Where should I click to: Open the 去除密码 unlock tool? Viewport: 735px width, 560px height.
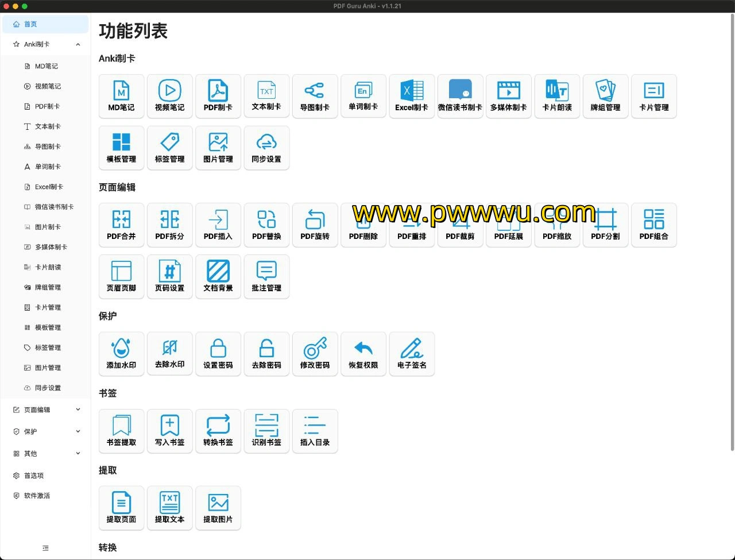click(266, 354)
